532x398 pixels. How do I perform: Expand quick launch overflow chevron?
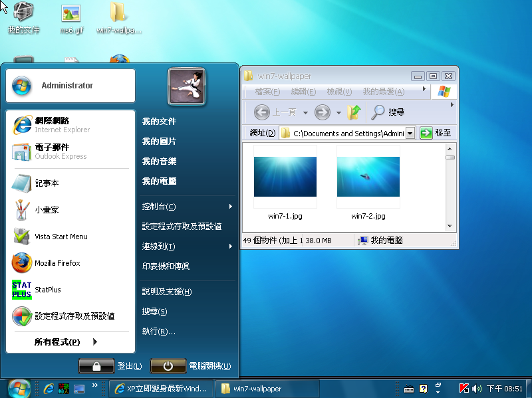click(x=95, y=385)
